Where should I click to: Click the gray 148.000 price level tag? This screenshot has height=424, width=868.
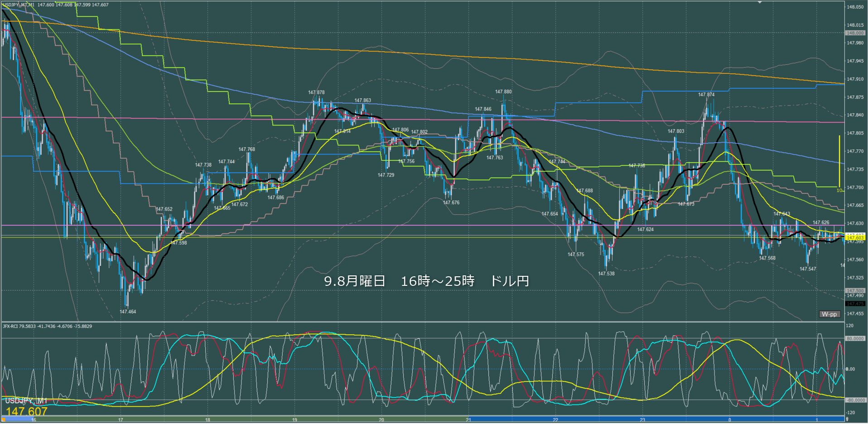point(855,33)
